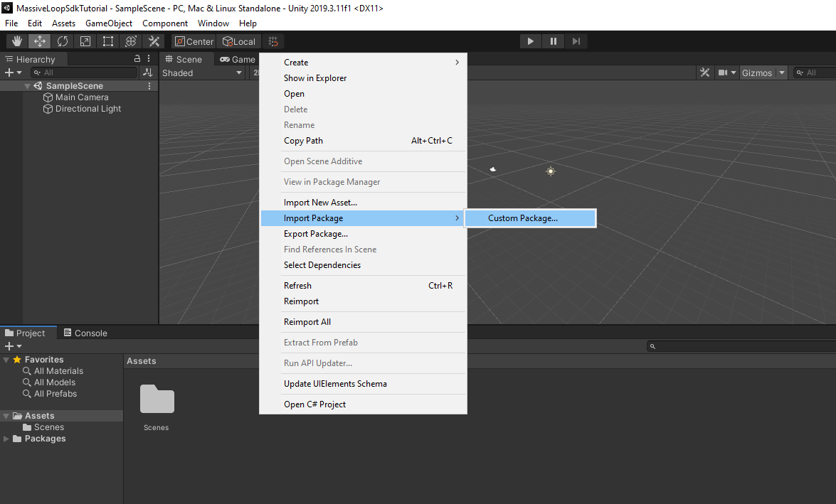Select the Scale tool
Viewport: 836px width, 504px height.
(x=85, y=41)
